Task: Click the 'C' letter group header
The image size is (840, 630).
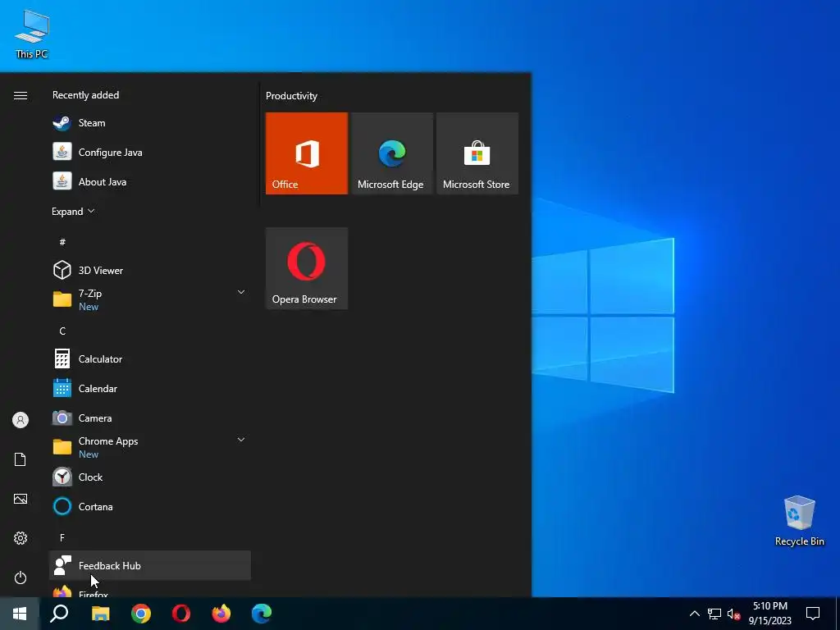Action: pyautogui.click(x=62, y=331)
